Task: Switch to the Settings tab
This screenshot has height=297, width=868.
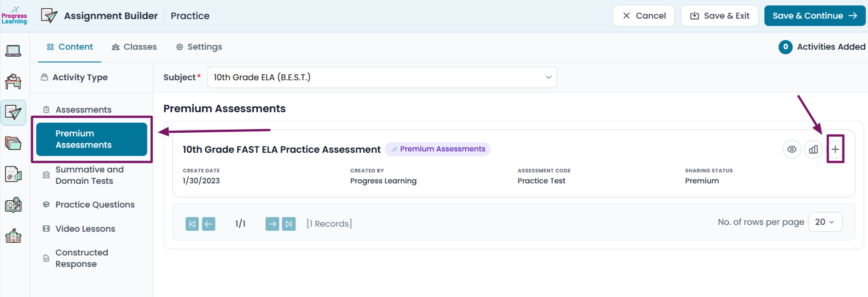Action: click(199, 47)
